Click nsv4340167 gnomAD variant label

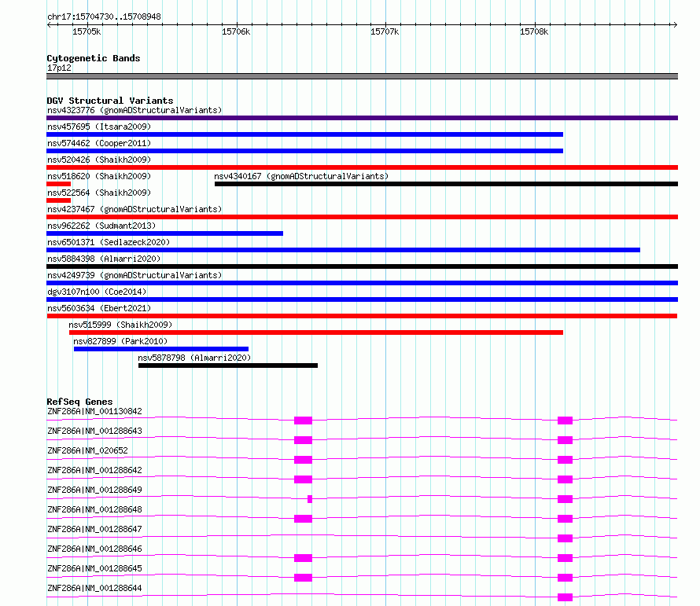point(301,176)
